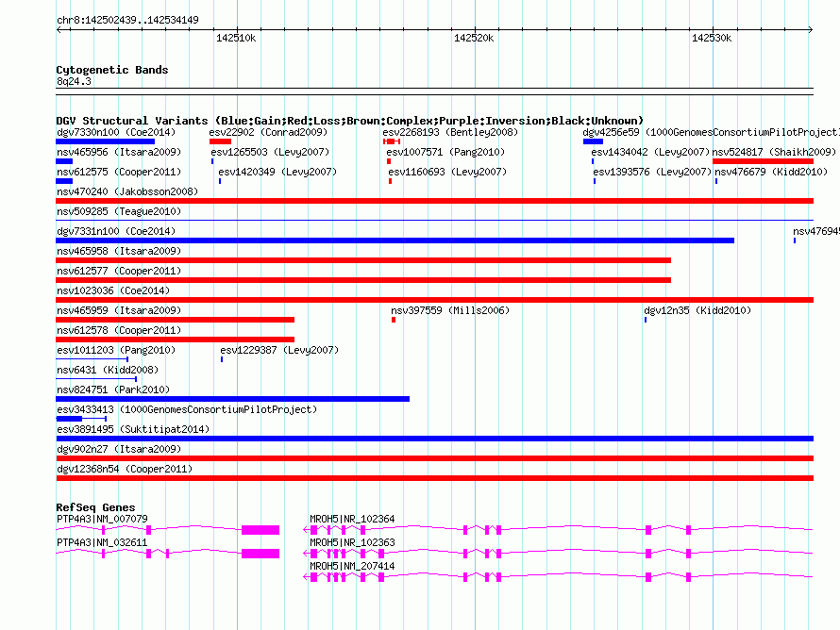840x630 pixels.
Task: Click the red esv22902 loss bar
Action: 220,141
